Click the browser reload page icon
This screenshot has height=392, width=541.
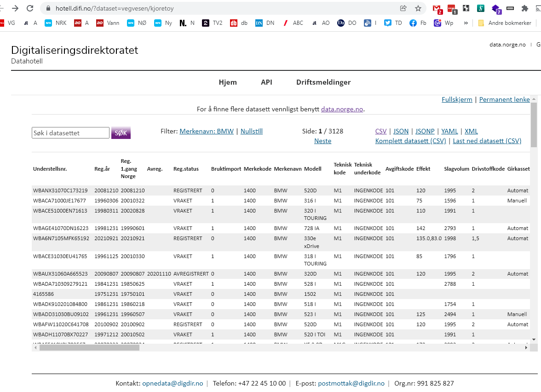pos(30,8)
